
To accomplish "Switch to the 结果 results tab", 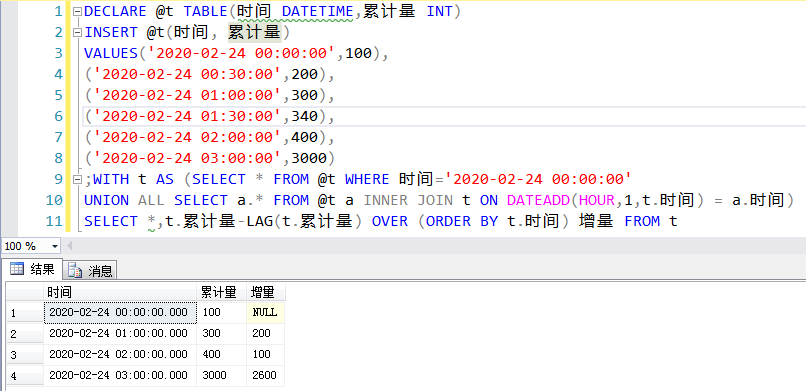I will coord(32,269).
